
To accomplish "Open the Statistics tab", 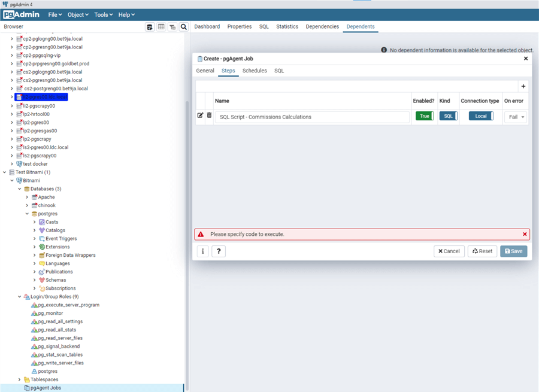I will click(x=287, y=26).
